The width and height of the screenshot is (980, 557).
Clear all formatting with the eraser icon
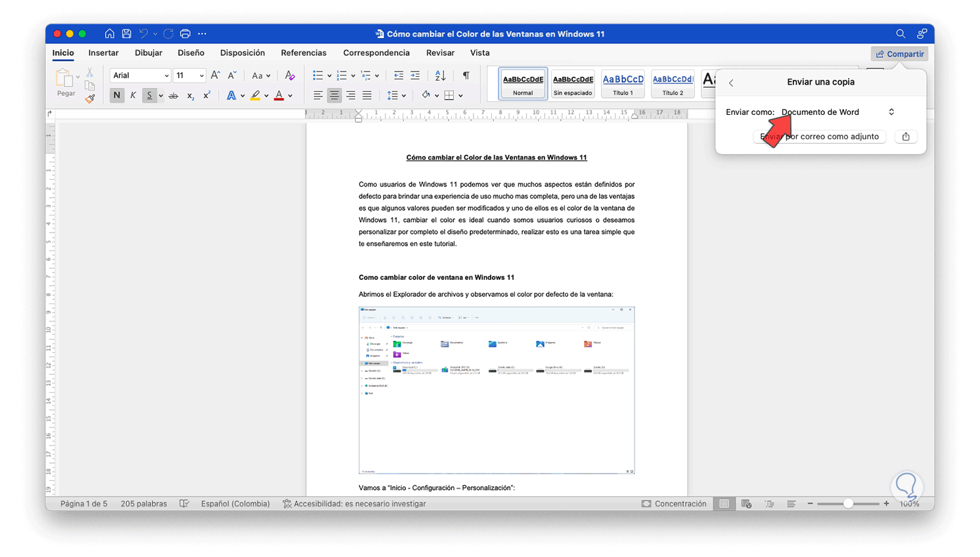coord(290,76)
